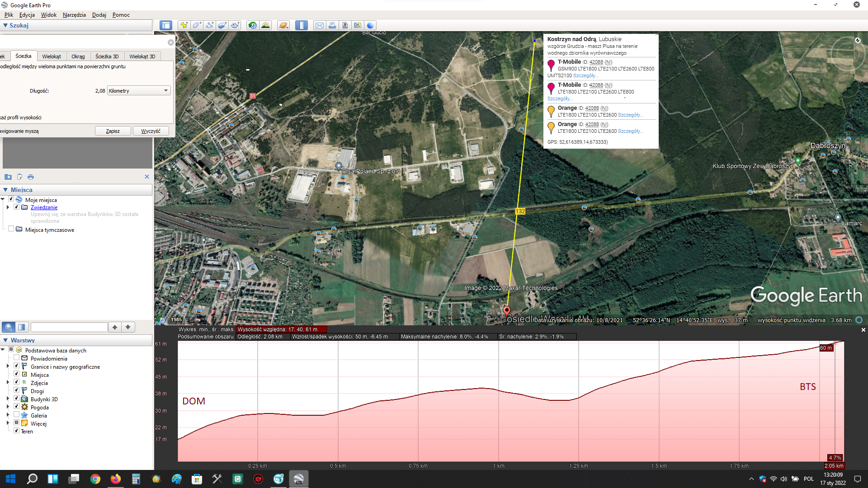Click the taskbar search magnifier
The width and height of the screenshot is (868, 488).
(x=32, y=479)
